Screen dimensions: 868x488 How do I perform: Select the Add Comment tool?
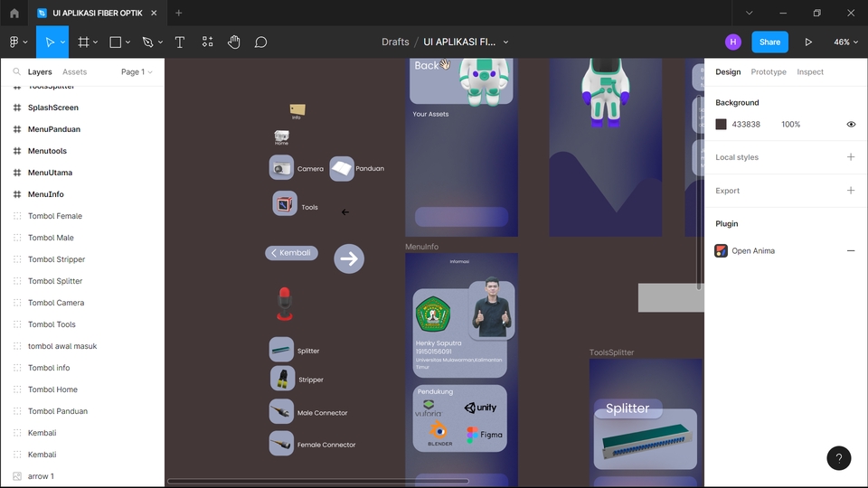[260, 42]
